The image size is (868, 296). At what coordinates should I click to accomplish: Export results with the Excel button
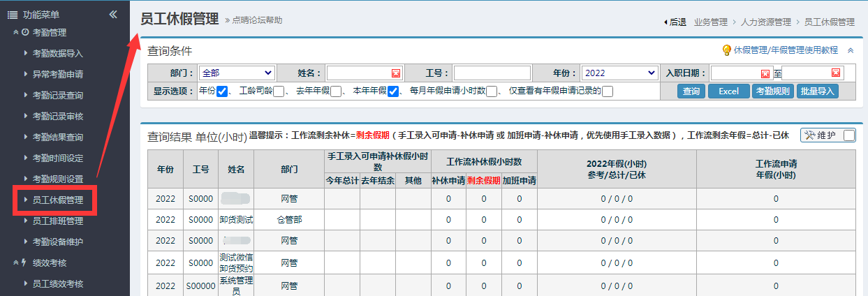(x=728, y=91)
